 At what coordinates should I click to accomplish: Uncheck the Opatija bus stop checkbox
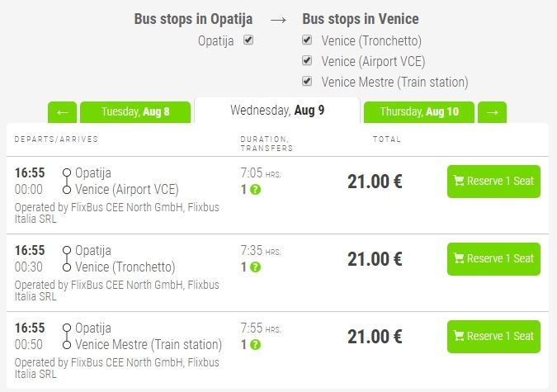pos(248,40)
